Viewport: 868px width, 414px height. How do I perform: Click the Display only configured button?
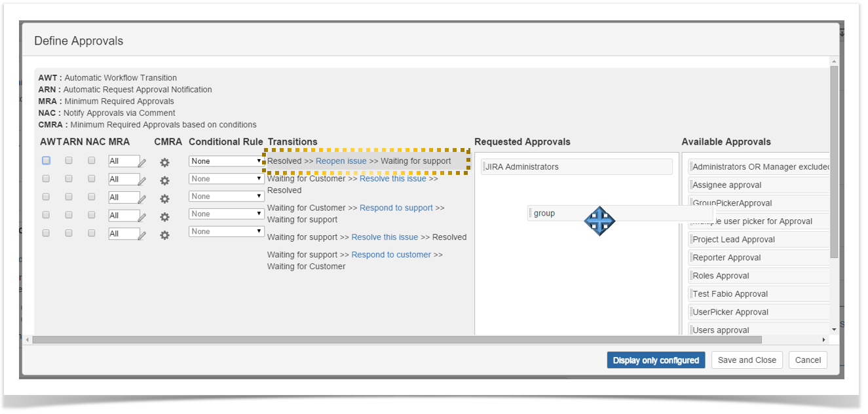(x=656, y=360)
